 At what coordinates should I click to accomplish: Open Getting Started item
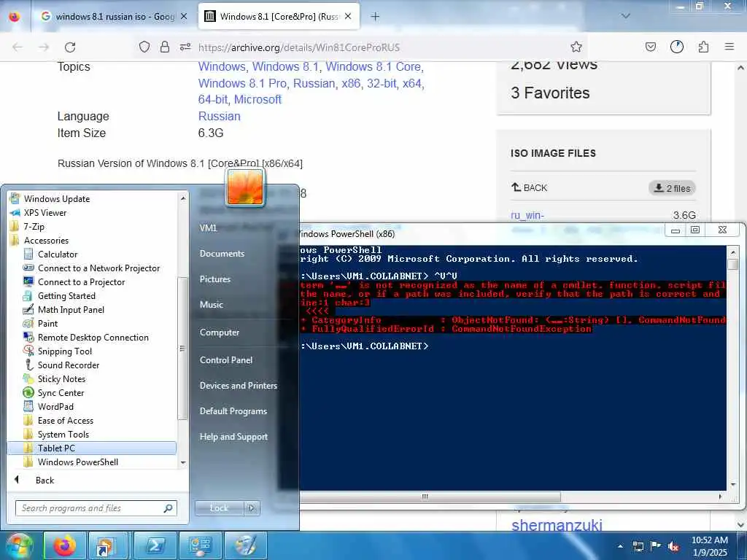(x=66, y=296)
